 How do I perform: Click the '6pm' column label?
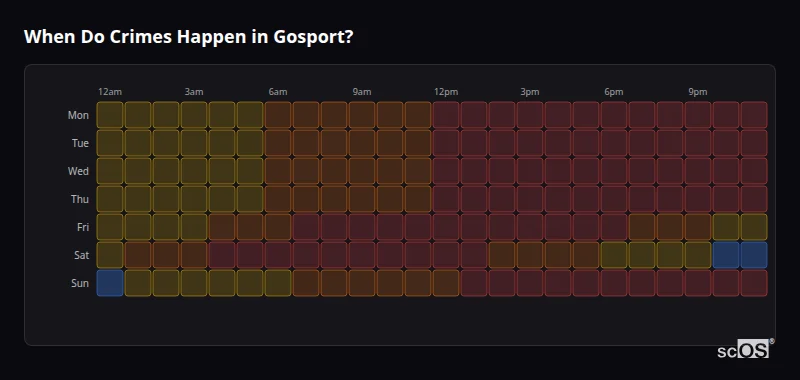coord(614,92)
